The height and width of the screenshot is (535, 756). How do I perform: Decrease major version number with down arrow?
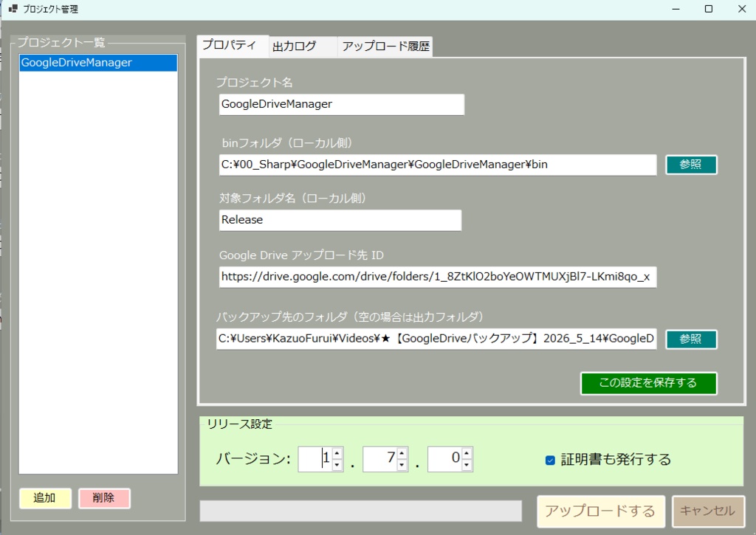337,465
